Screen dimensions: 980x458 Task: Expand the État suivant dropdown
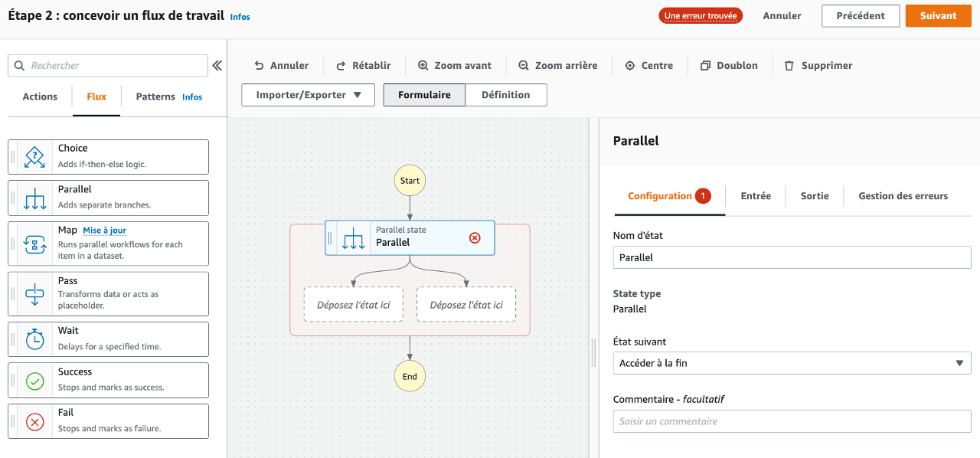pyautogui.click(x=792, y=363)
